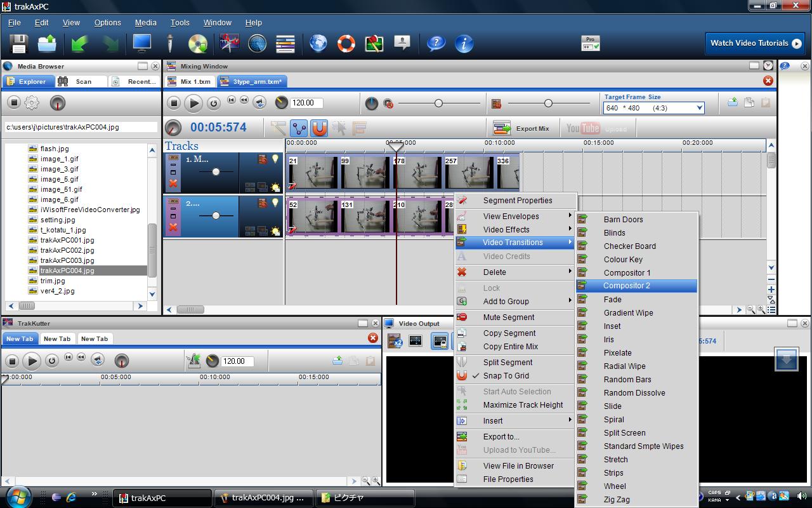Select trakAxPC003.jpg in the file list
The image size is (812, 508).
click(x=67, y=260)
